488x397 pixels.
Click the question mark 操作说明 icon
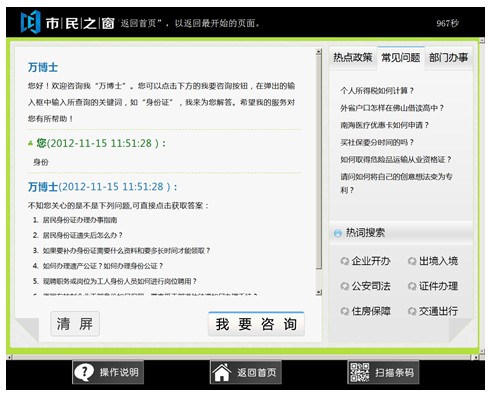(x=84, y=372)
